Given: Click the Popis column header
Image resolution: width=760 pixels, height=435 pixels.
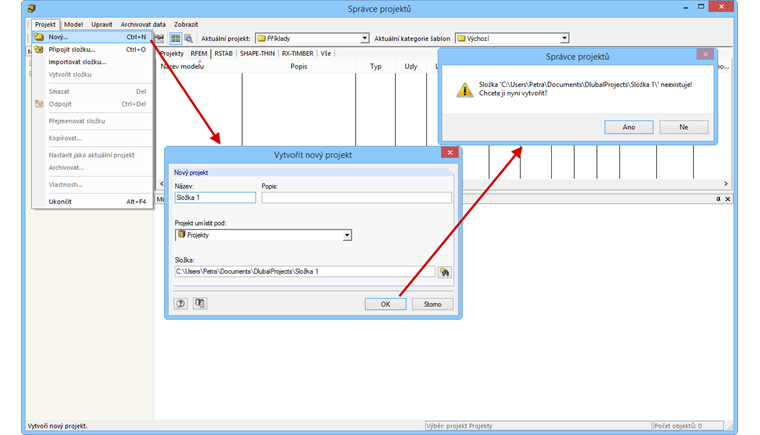Looking at the screenshot, I should pos(299,66).
